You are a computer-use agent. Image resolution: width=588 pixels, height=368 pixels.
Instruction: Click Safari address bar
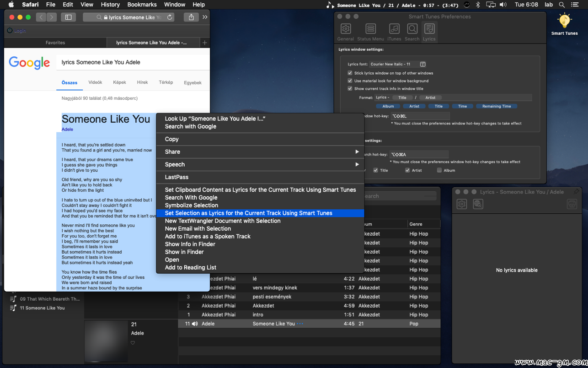coord(129,17)
